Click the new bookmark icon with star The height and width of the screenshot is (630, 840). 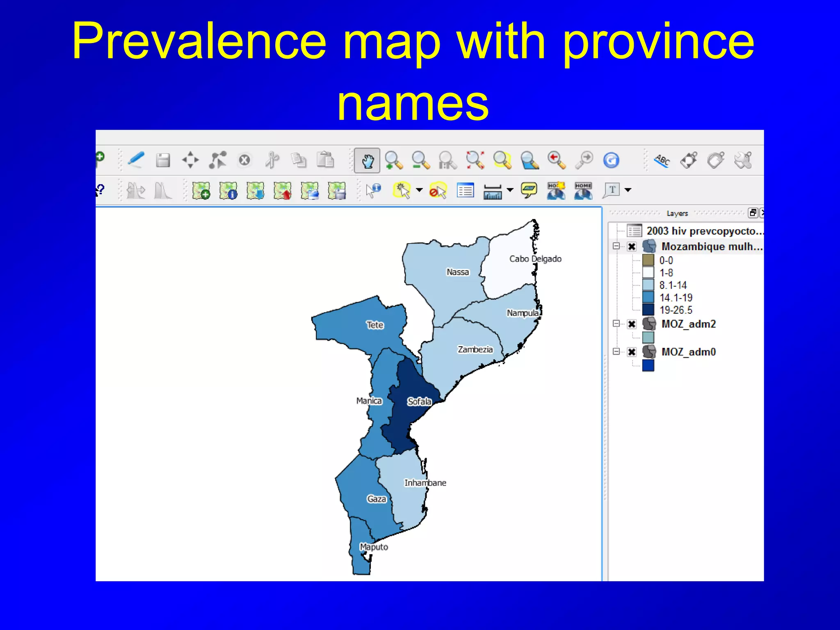tap(556, 190)
